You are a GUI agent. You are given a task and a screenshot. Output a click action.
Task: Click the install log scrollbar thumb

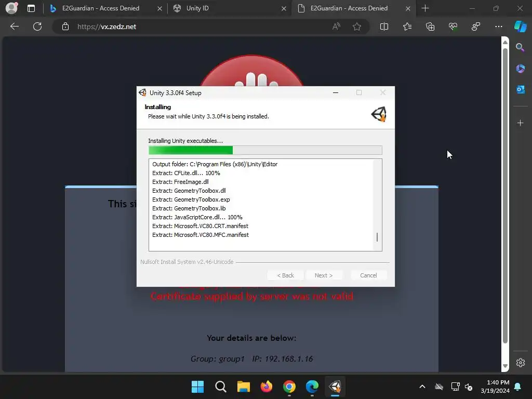coord(377,237)
